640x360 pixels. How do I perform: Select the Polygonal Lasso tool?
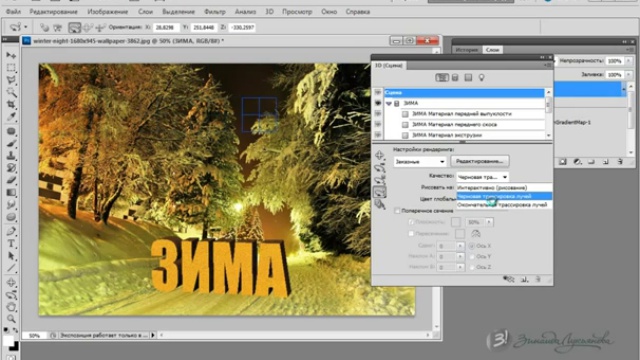click(11, 80)
